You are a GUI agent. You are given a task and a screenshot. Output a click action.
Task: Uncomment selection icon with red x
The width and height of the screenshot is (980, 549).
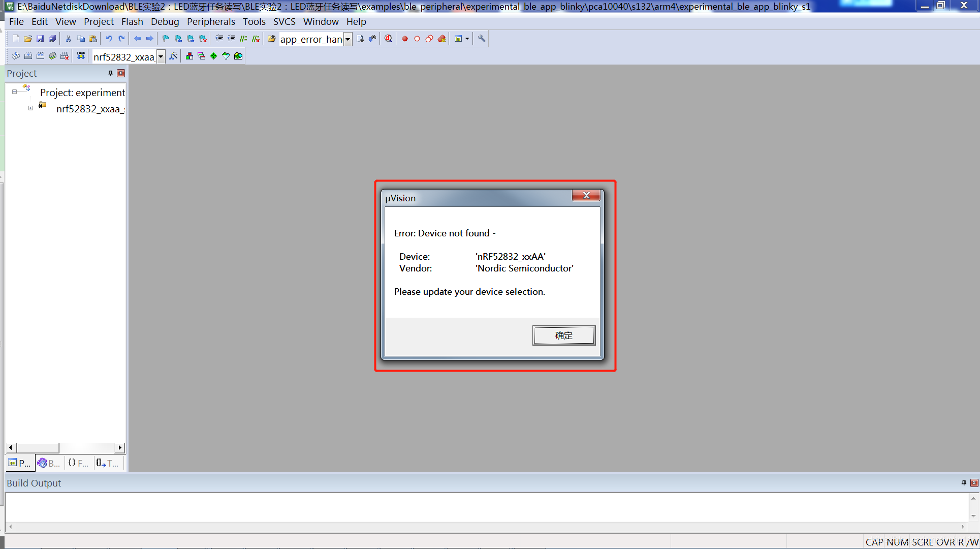click(256, 39)
